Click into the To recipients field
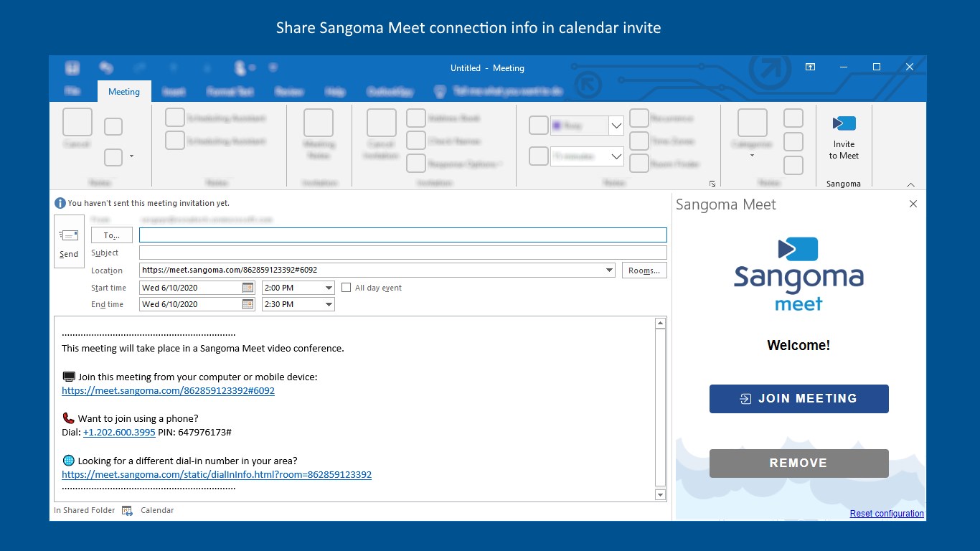This screenshot has width=980, height=551. (x=403, y=235)
